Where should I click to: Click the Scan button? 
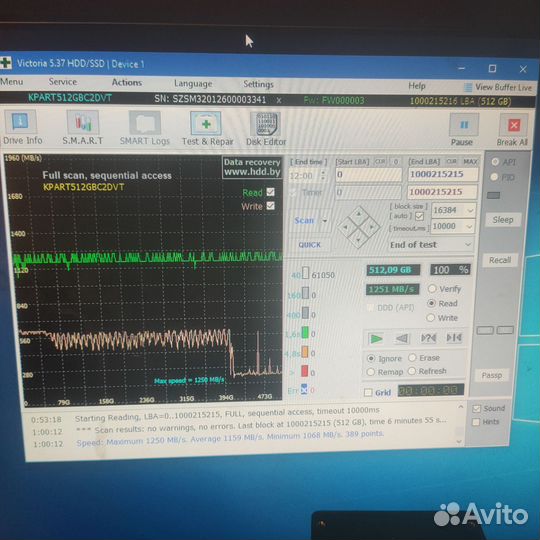pyautogui.click(x=304, y=220)
